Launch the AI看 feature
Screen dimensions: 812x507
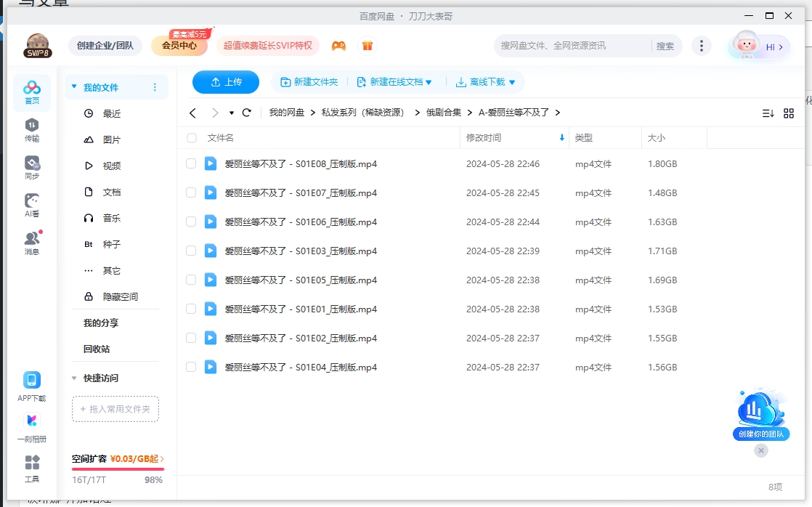tap(32, 204)
